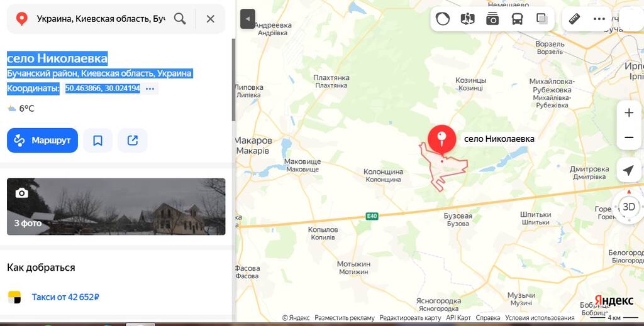The width and height of the screenshot is (644, 326).
Task: Collapse the left side panel
Action: tap(248, 19)
